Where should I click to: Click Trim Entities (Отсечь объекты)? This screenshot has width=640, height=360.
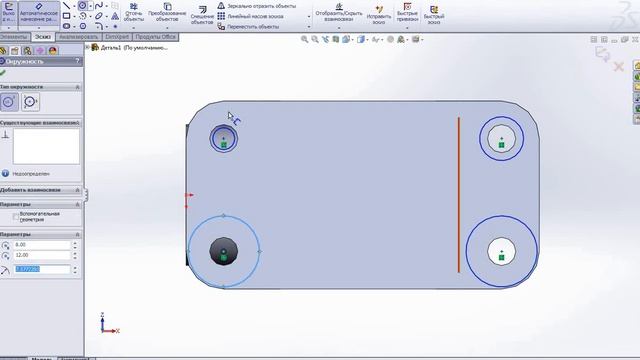pyautogui.click(x=133, y=12)
